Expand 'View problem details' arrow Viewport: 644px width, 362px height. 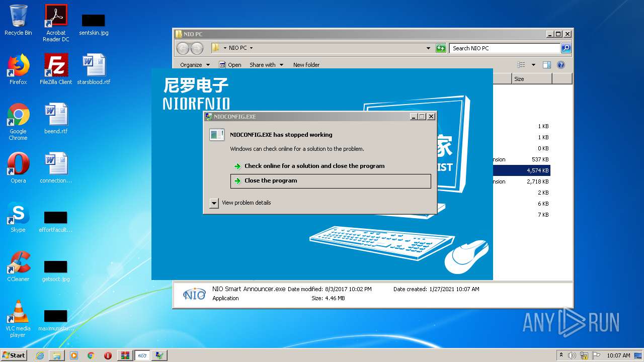pos(214,203)
